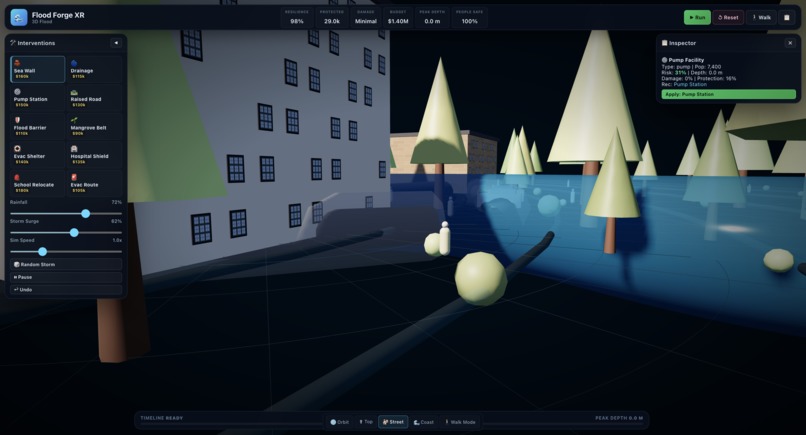This screenshot has height=435, width=806.
Task: Reset the simulation
Action: (x=728, y=17)
